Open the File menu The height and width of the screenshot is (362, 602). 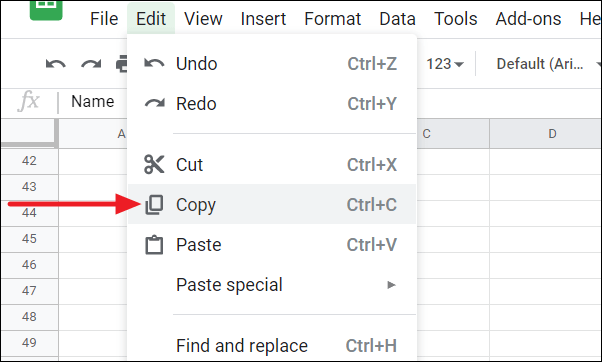pos(104,18)
